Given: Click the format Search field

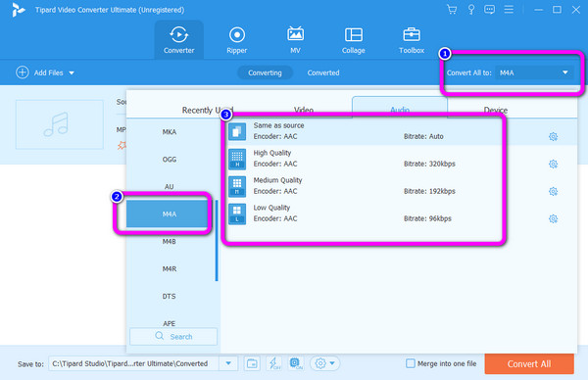Looking at the screenshot, I should 173,337.
